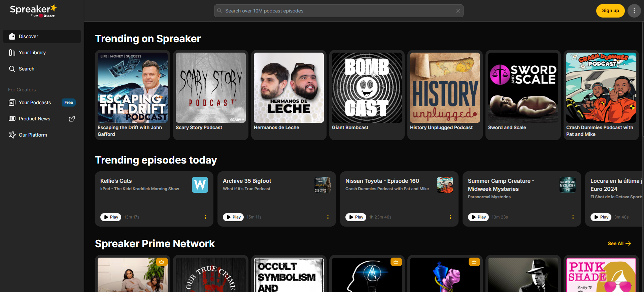Open the three-dot menu beside Sign up
Image resolution: width=644 pixels, height=292 pixels.
(x=634, y=11)
